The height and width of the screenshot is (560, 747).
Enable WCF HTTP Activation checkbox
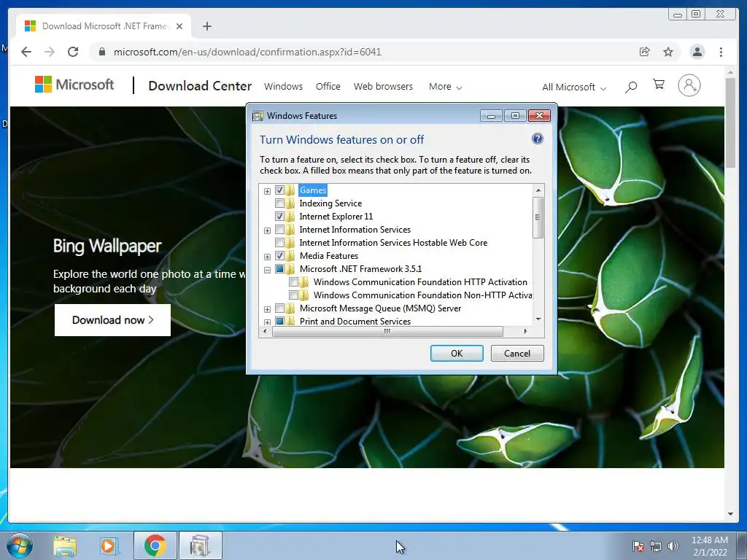coord(293,282)
